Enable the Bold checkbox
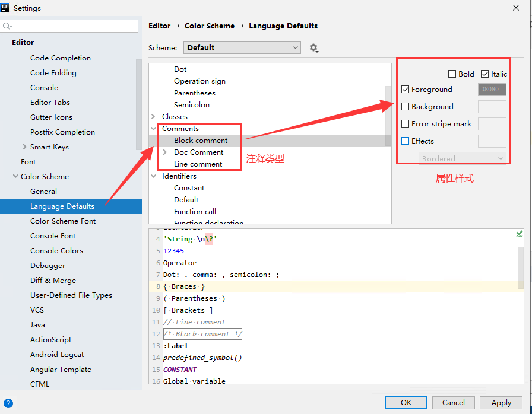Viewport: 532px width, 414px height. [452, 74]
